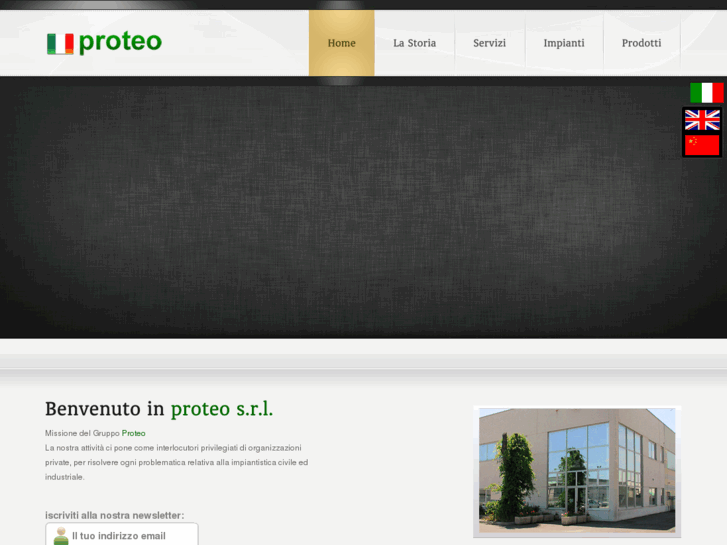This screenshot has width=727, height=545.
Task: Go to the La Storia page
Action: point(415,43)
